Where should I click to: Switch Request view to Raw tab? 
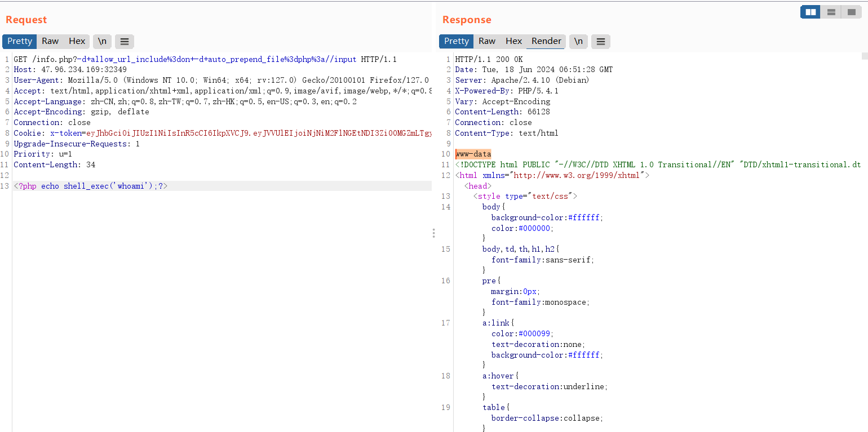tap(50, 41)
